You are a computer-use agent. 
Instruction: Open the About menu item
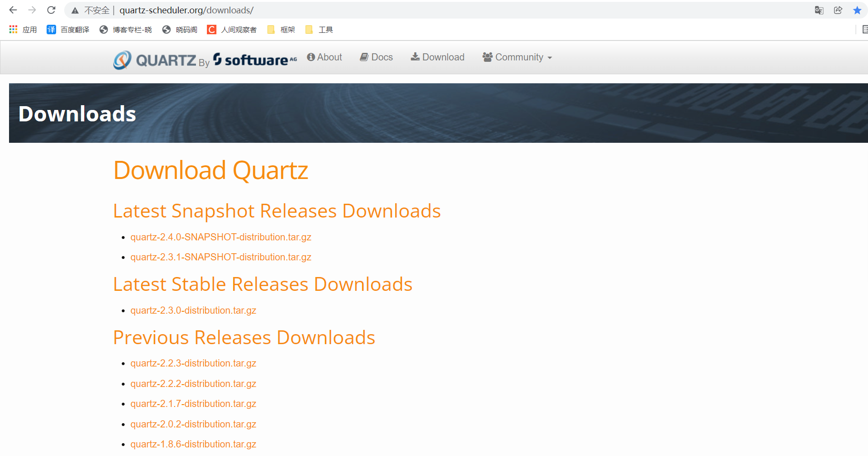[x=324, y=57]
